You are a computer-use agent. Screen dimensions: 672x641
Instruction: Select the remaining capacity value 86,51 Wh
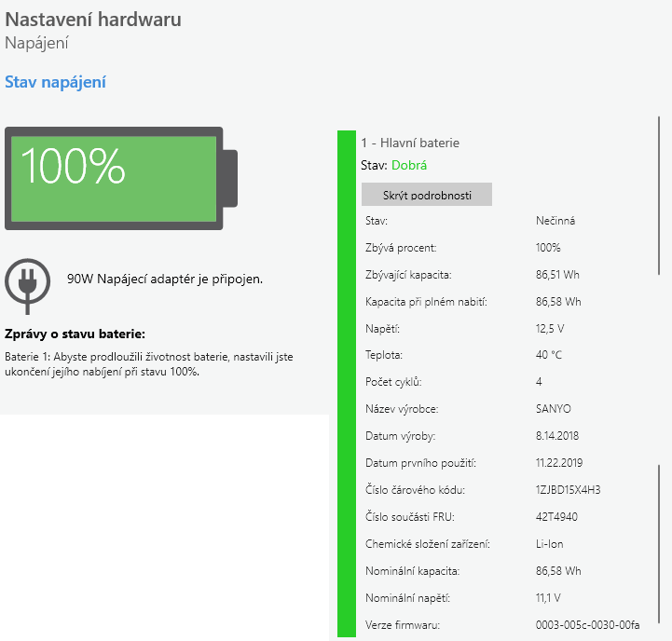coord(558,275)
